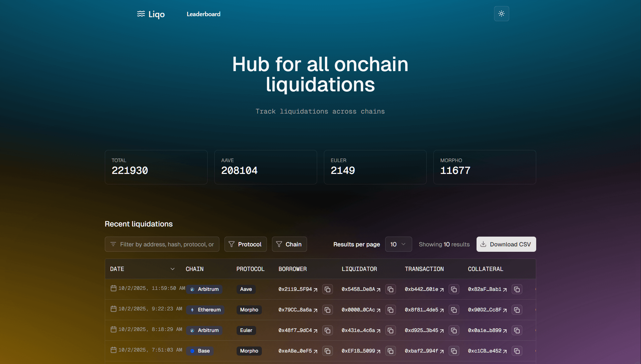Click the Liqo logo in header
This screenshot has height=364, width=641.
(x=151, y=14)
